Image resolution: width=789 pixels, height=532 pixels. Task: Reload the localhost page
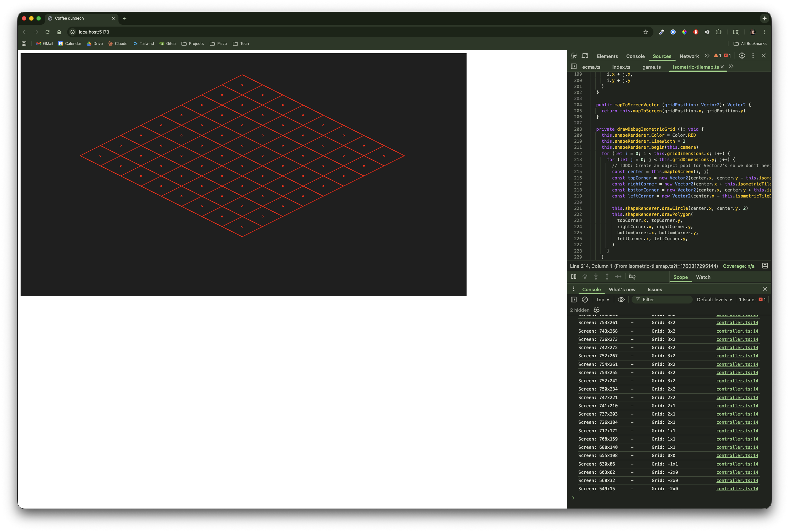pyautogui.click(x=48, y=32)
